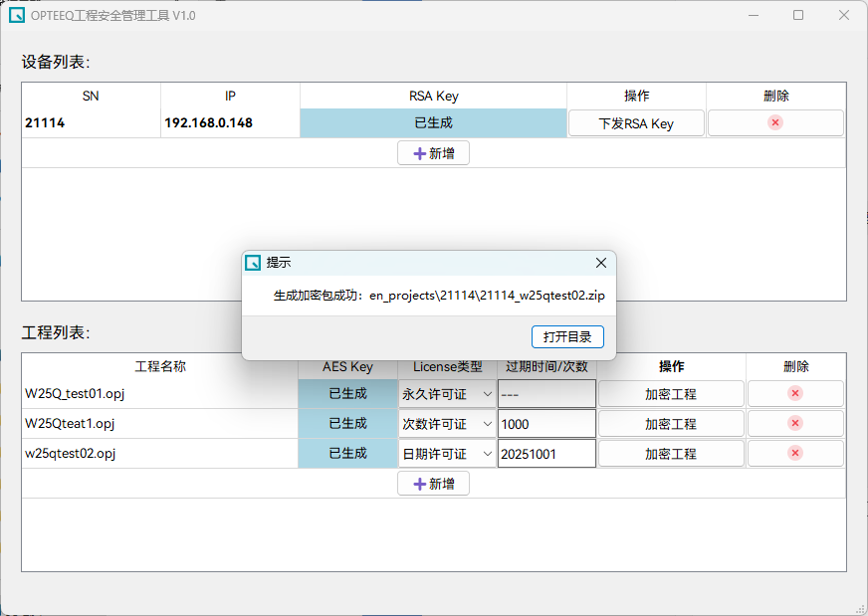Select AES Key 已生成 cell for W25Qteat1.opj
The image size is (868, 616).
point(348,423)
